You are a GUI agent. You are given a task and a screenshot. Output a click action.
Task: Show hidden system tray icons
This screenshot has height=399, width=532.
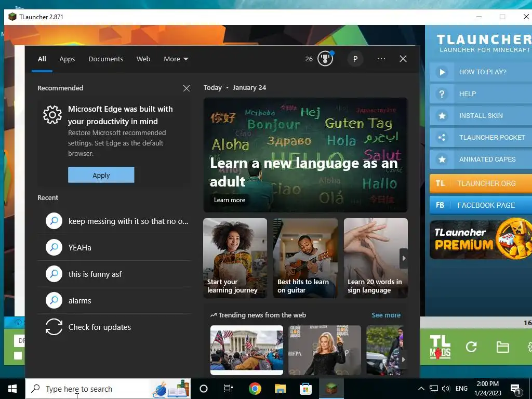pyautogui.click(x=421, y=389)
